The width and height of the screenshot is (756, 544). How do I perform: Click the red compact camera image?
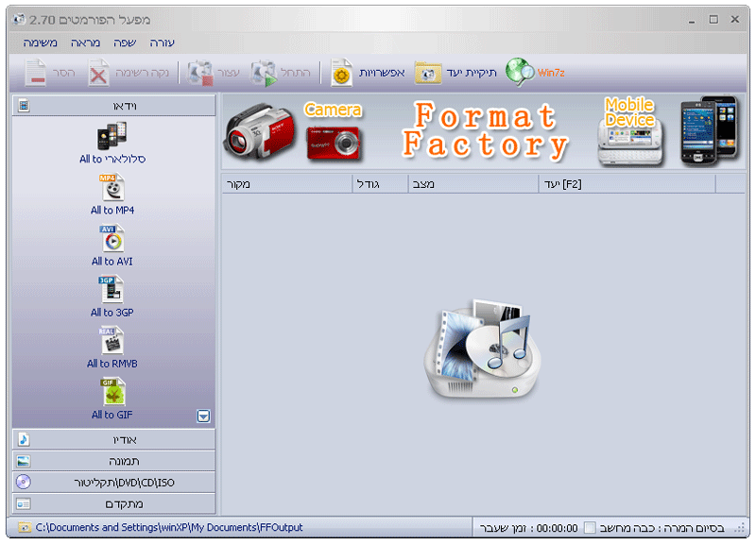coord(334,144)
